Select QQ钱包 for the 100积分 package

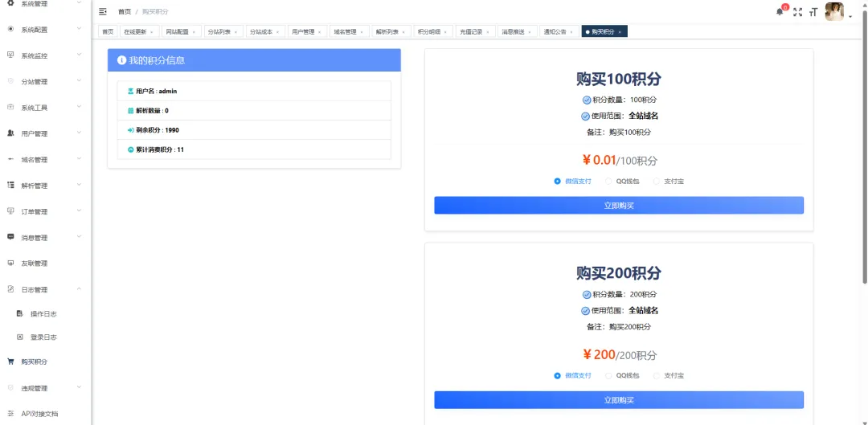click(x=608, y=182)
